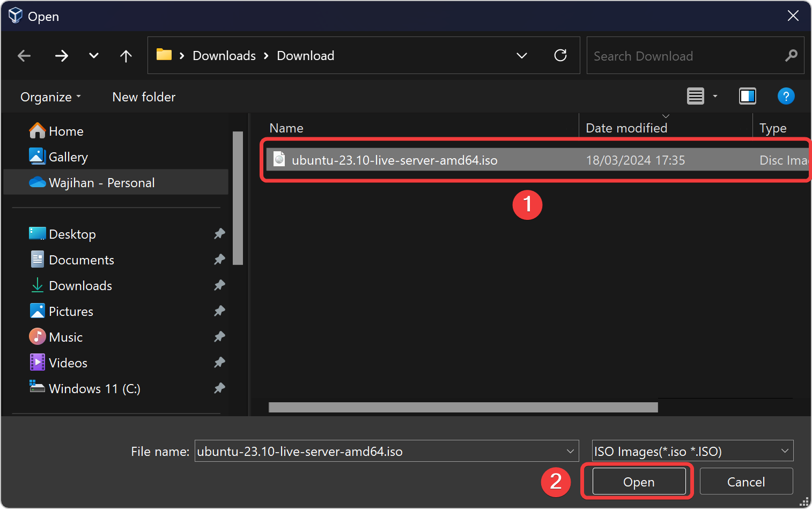
Task: Go forward using the right arrow
Action: pos(62,56)
